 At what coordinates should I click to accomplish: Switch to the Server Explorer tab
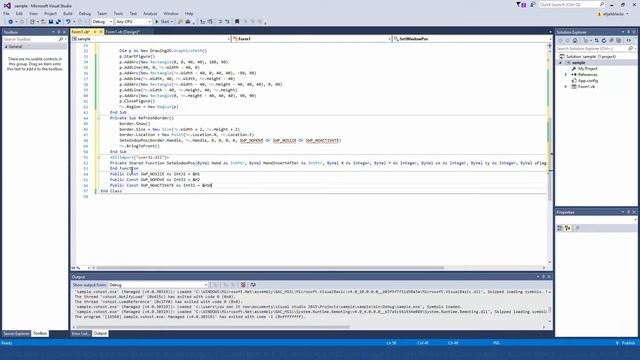[16, 333]
